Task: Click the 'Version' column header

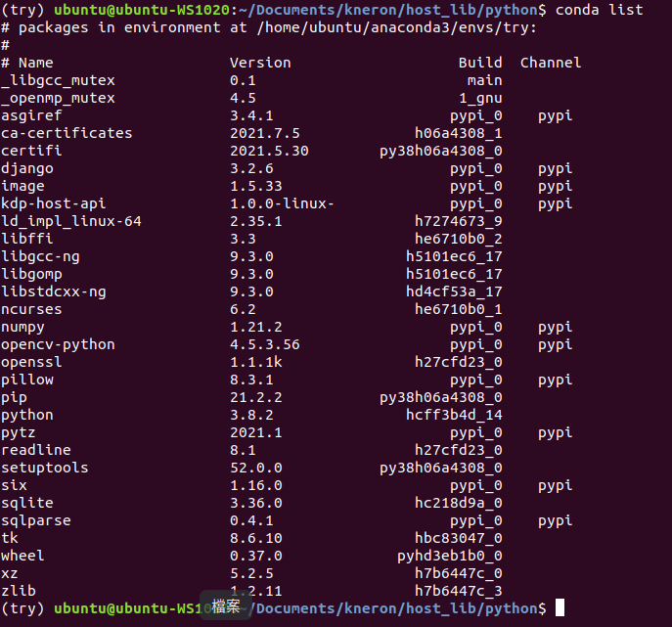Action: point(260,63)
